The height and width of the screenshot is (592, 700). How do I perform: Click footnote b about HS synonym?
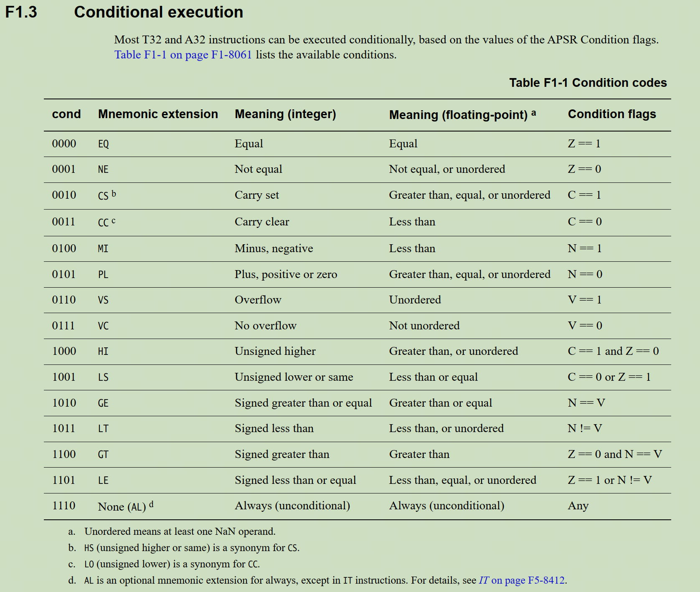click(184, 548)
